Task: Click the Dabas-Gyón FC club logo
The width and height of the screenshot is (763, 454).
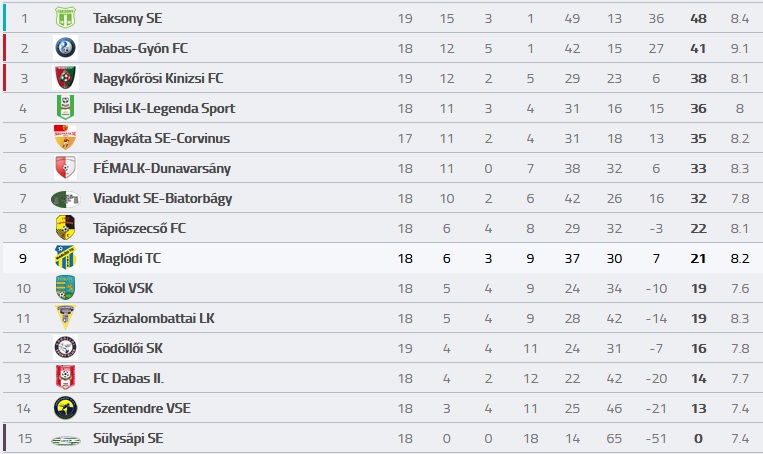Action: tap(65, 48)
